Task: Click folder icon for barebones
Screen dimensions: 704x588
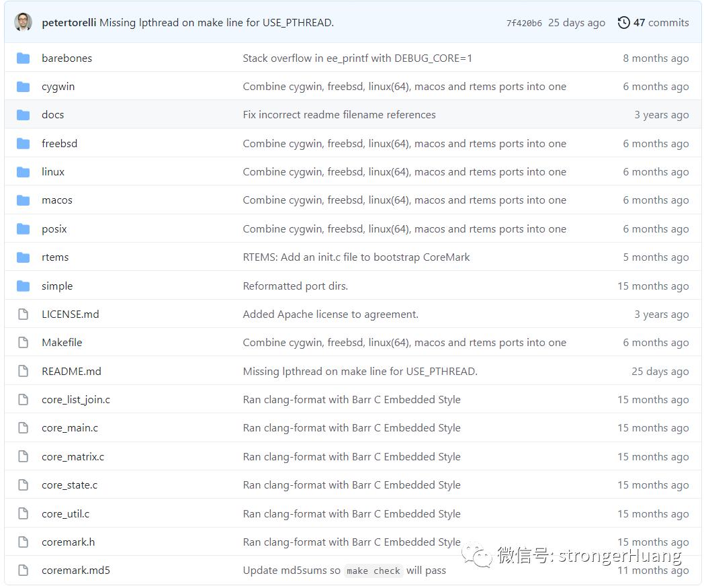Action: (23, 58)
